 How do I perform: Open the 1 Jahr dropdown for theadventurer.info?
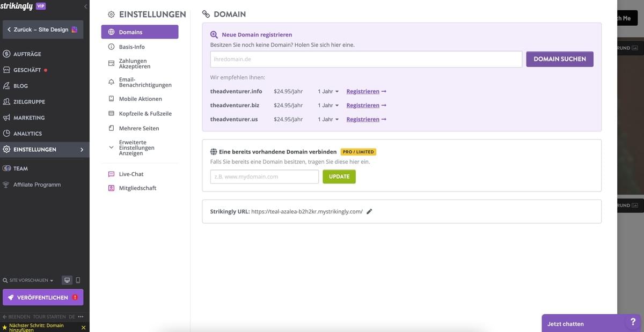pos(327,91)
